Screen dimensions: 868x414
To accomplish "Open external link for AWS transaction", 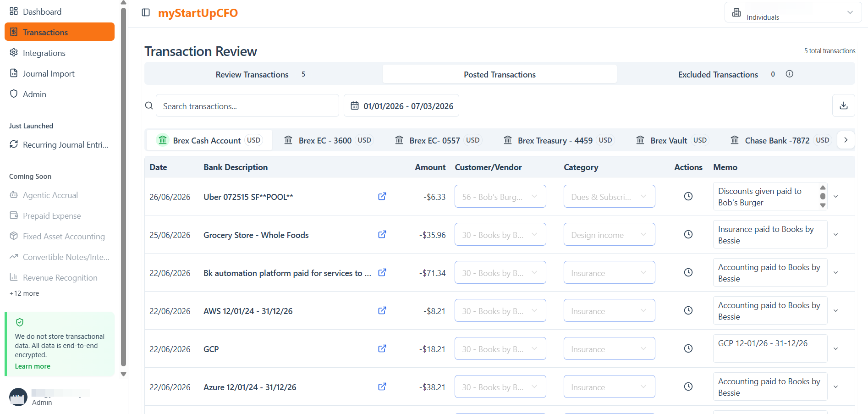I will [x=382, y=310].
